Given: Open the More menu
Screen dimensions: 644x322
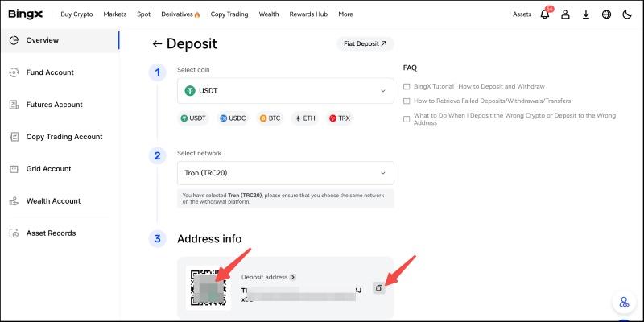Looking at the screenshot, I should [345, 14].
